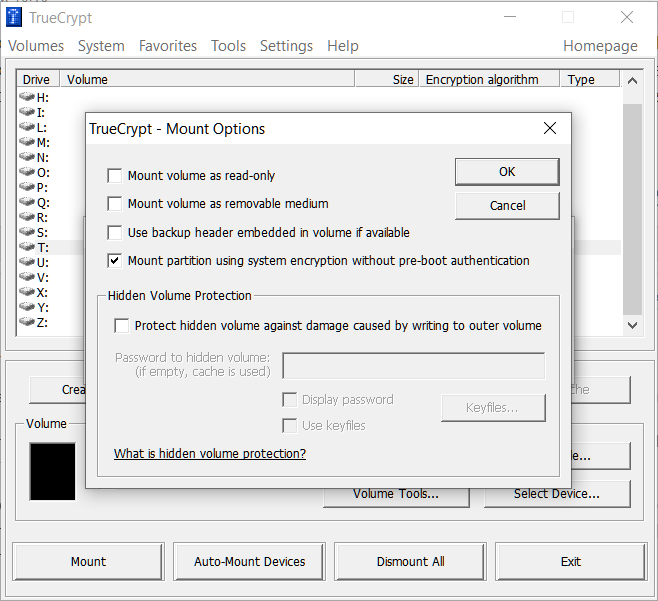658x601 pixels.
Task: Open the Help menu
Action: (x=343, y=46)
